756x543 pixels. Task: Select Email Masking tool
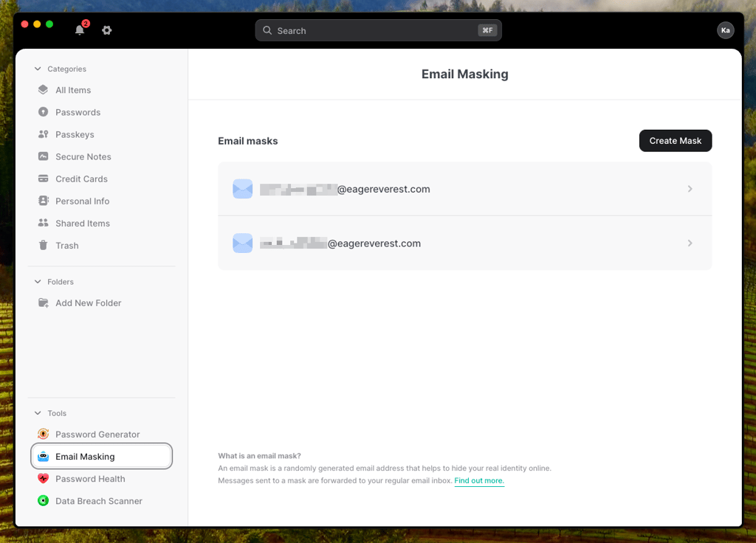point(101,456)
